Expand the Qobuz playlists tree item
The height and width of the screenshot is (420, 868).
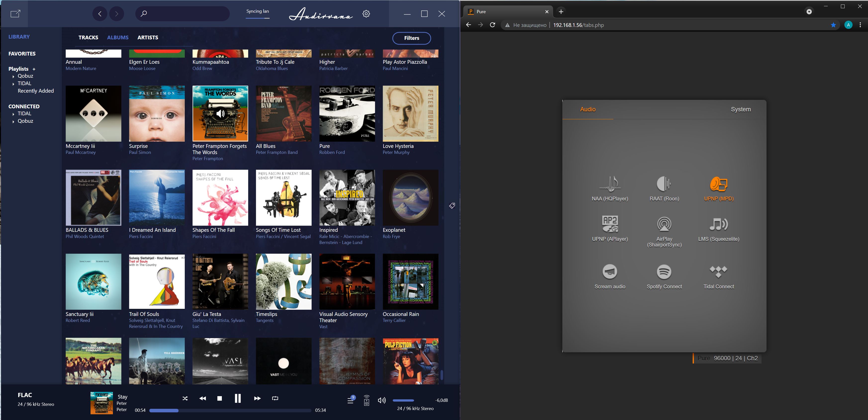13,77
